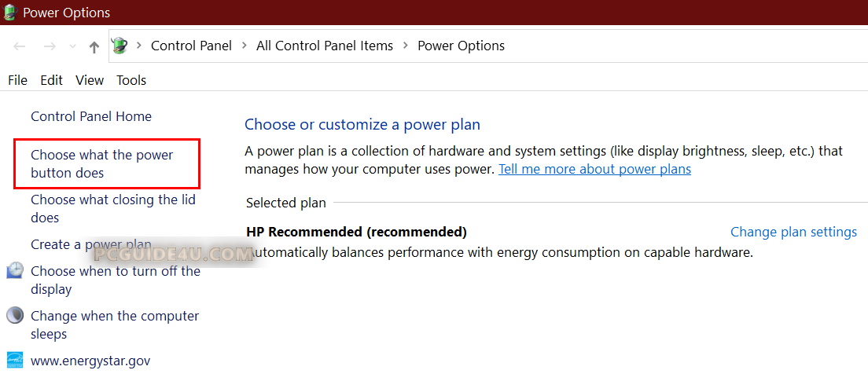The height and width of the screenshot is (392, 868).
Task: Click the moon sleep icon in sidebar
Action: pos(15,316)
